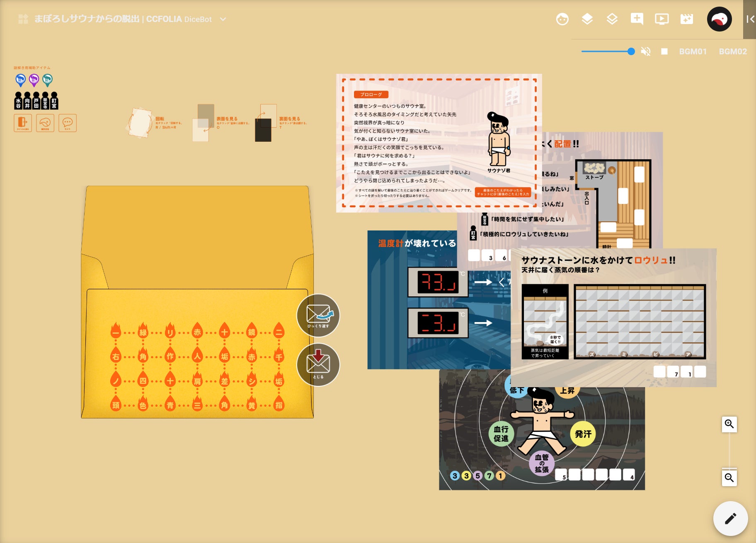This screenshot has width=756, height=543.
Task: Zoom out of the board
Action: click(729, 478)
